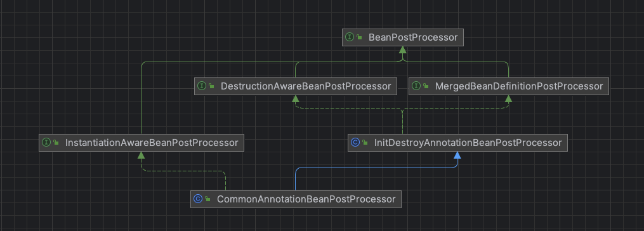Click the DestructionAwareBeanPostProcessor node label
The image size is (644, 231).
pyautogui.click(x=306, y=86)
